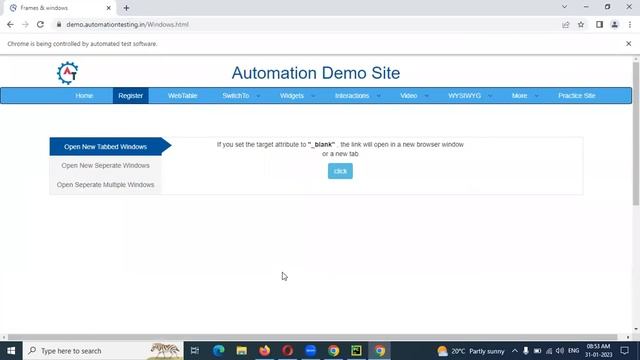Viewport: 640px width, 360px height.
Task: Click Task View icon on taskbar
Action: (x=195, y=351)
